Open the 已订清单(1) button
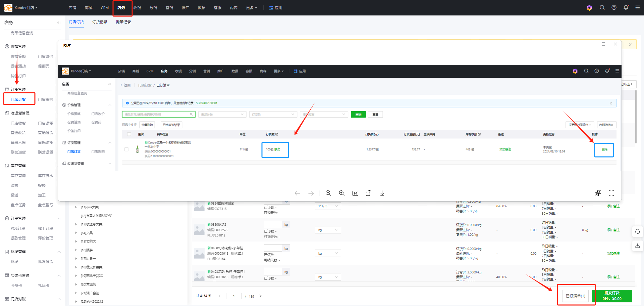The width and height of the screenshot is (644, 306). [575, 296]
